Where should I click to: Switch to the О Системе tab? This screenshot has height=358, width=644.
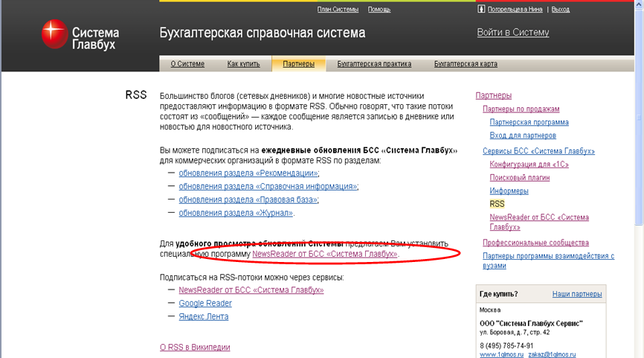pyautogui.click(x=187, y=64)
